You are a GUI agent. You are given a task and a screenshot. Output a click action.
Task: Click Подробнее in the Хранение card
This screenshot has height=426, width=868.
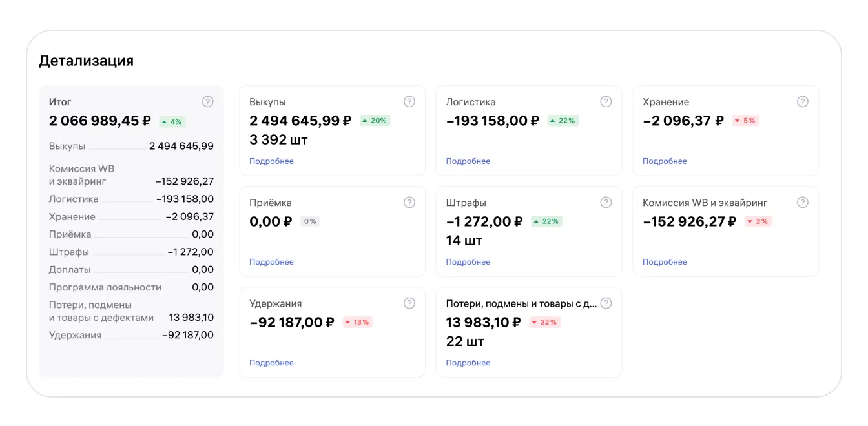[x=665, y=161]
